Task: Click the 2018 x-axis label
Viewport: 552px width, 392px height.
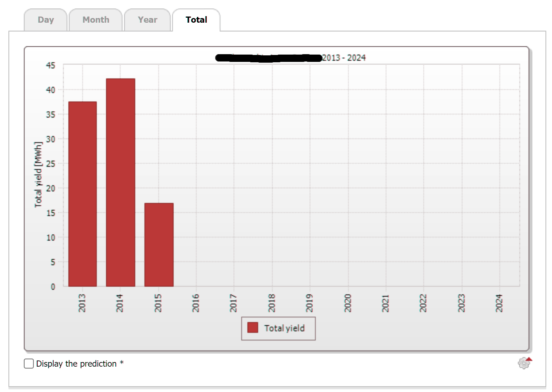Action: coord(272,303)
